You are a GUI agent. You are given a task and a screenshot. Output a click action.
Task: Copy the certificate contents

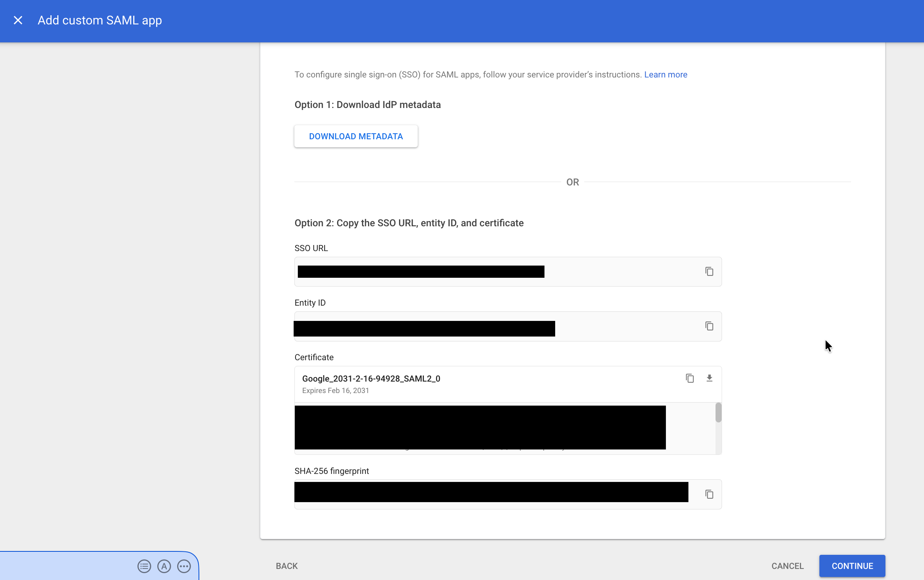coord(690,378)
